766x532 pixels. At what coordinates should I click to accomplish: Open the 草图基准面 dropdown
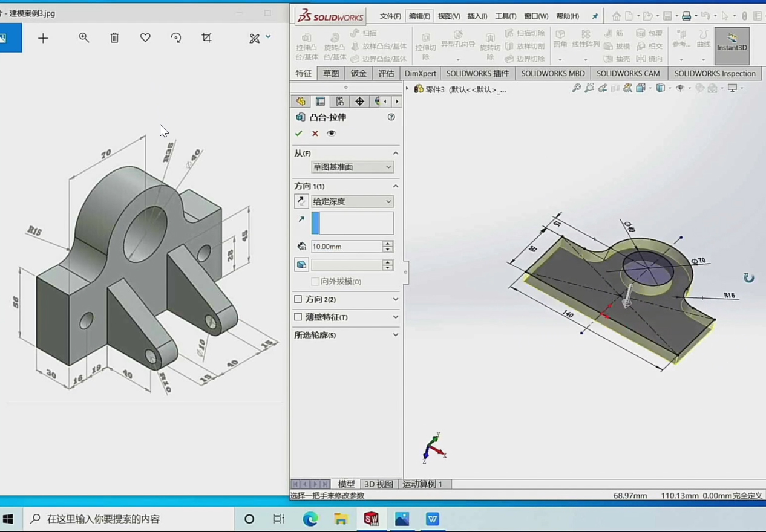point(352,167)
